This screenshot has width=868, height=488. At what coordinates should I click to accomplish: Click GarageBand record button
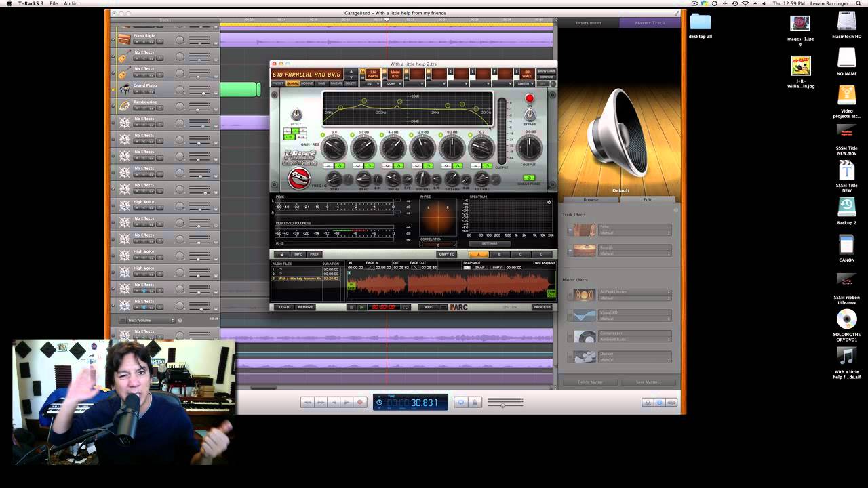point(360,402)
